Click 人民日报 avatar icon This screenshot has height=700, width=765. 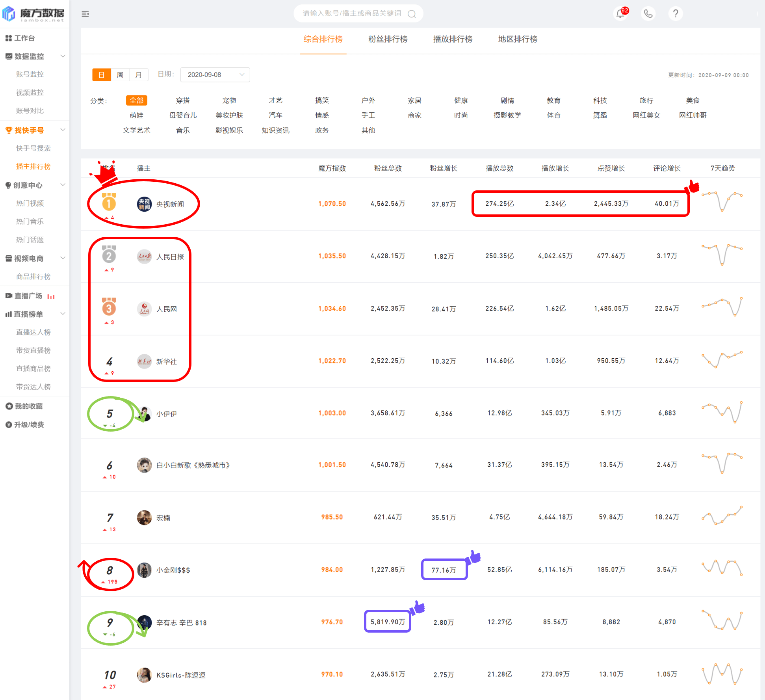click(144, 257)
